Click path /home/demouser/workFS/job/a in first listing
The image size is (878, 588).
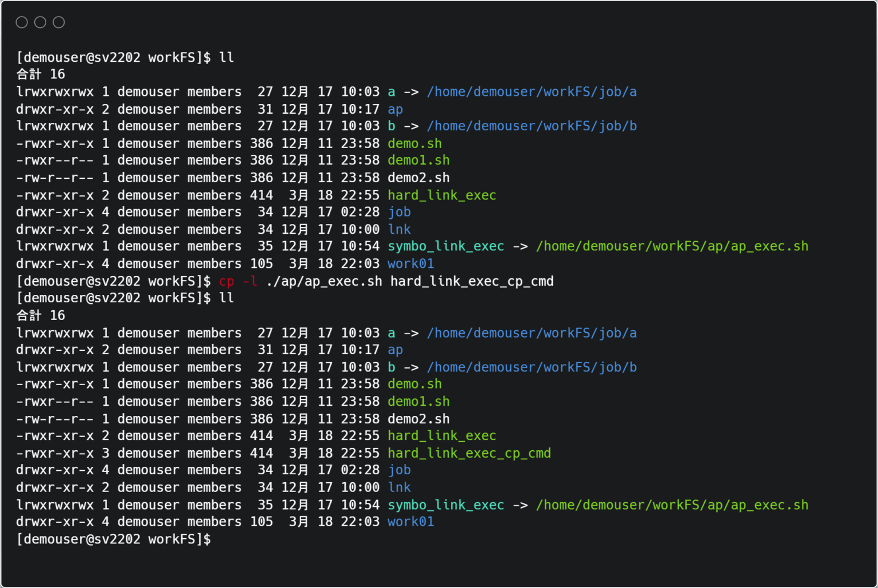tap(532, 92)
